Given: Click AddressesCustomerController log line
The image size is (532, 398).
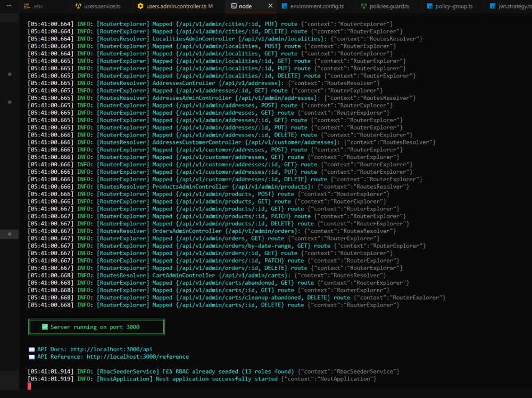Looking at the screenshot, I should click(232, 142).
